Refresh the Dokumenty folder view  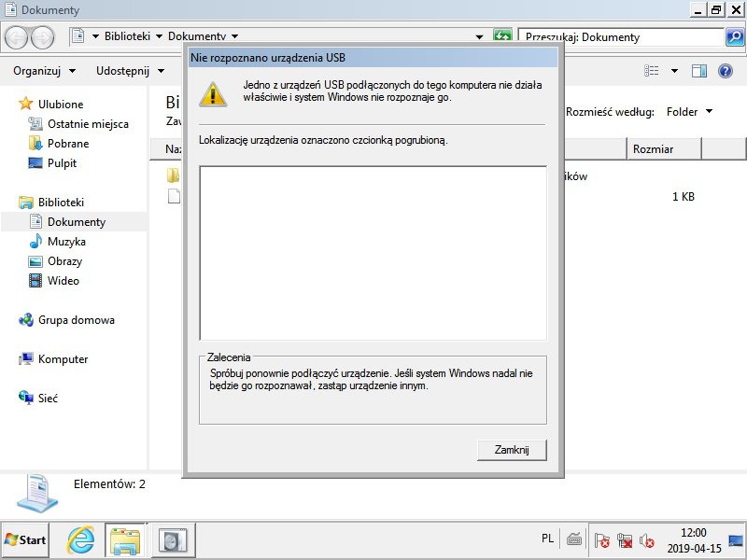point(502,36)
